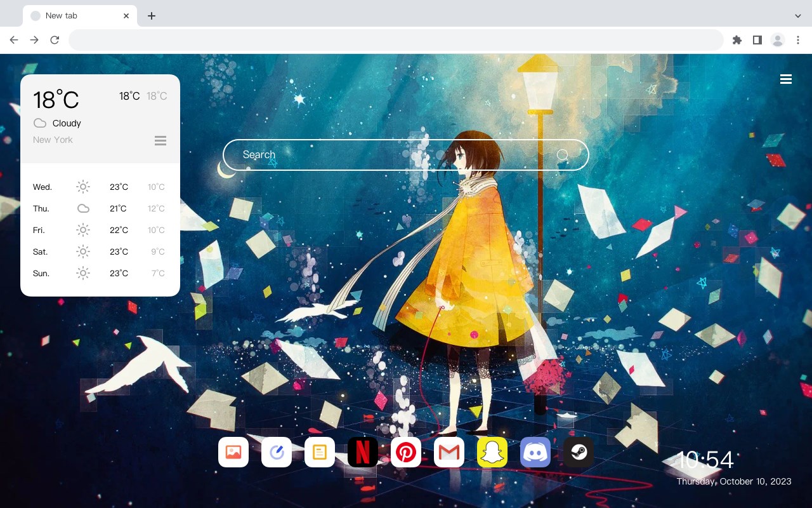Open the Gmail shortcut
The image size is (812, 508).
(x=449, y=452)
